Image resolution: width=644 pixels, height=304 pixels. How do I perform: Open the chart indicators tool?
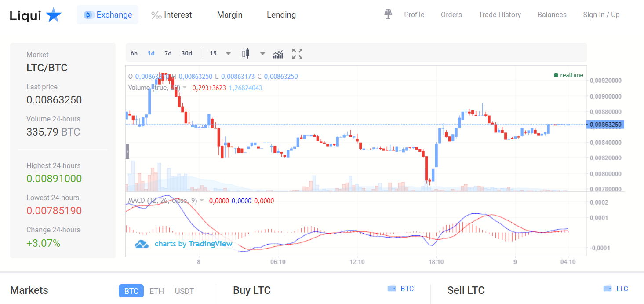278,54
